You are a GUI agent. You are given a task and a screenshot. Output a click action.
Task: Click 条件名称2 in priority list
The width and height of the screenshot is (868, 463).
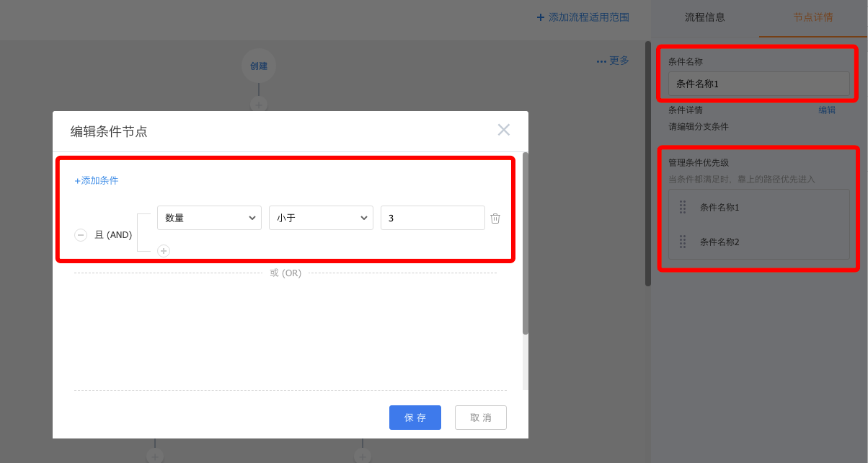tap(719, 242)
